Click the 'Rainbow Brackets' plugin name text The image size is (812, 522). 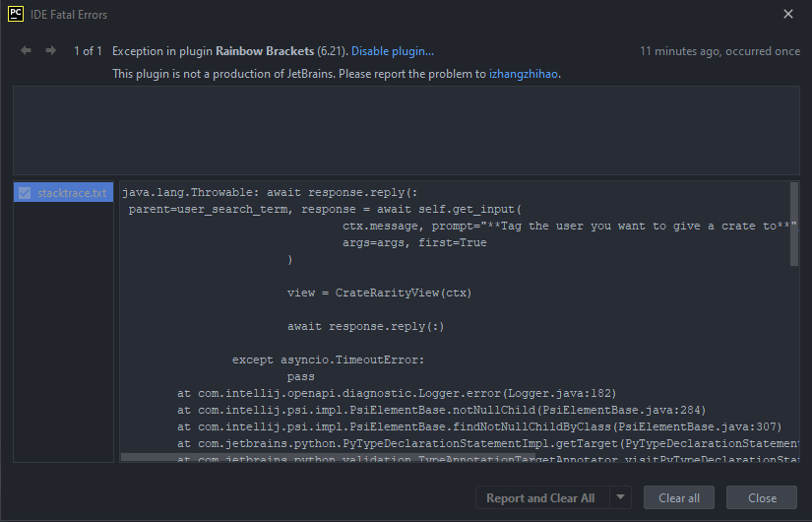click(265, 51)
